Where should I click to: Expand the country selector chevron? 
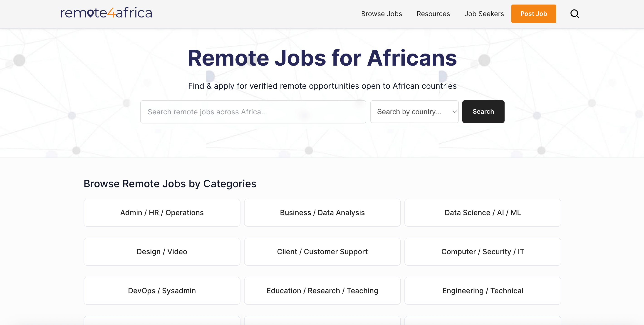coord(453,112)
